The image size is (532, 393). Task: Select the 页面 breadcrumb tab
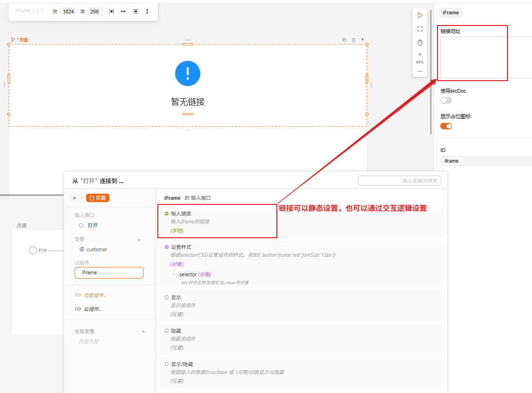[98, 198]
